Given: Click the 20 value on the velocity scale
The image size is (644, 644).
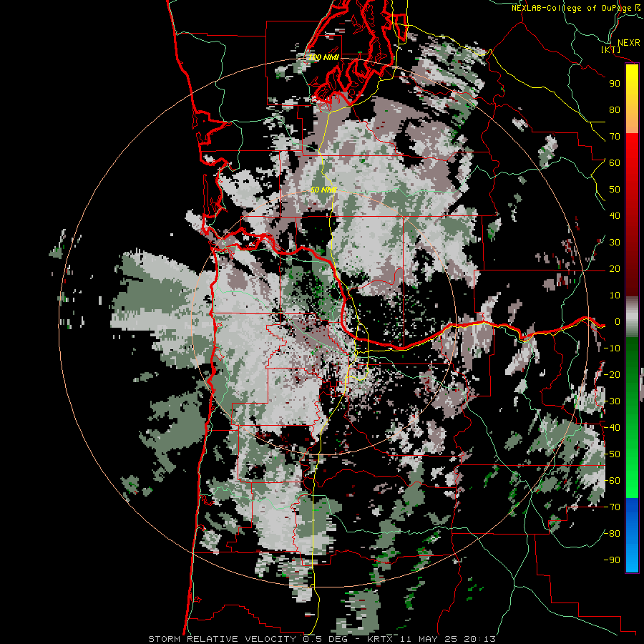Looking at the screenshot, I should coord(615,269).
